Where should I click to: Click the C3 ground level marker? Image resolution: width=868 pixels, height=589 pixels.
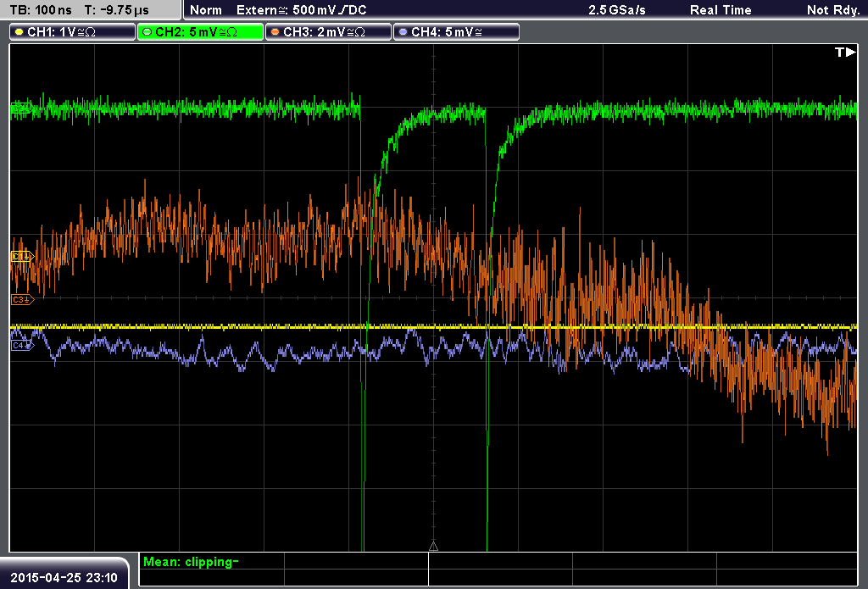[23, 299]
